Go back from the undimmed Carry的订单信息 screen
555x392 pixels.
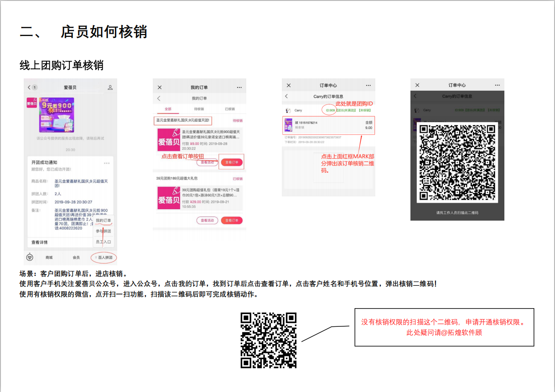[286, 96]
